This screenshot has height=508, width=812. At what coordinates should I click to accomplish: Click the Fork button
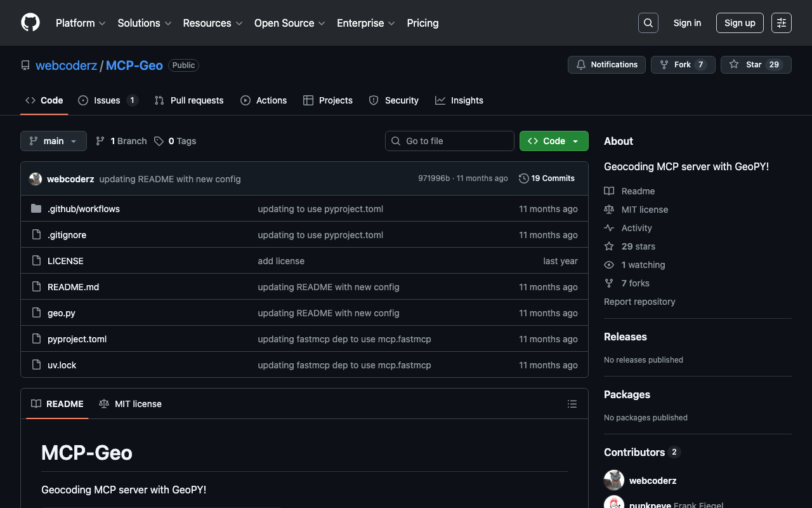click(683, 65)
